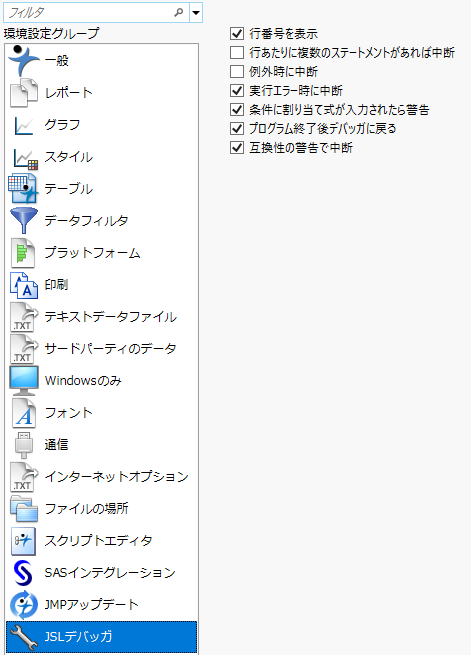Image resolution: width=471 pixels, height=655 pixels.
Task: Select the サードパーティのデータ group label
Action: click(111, 349)
